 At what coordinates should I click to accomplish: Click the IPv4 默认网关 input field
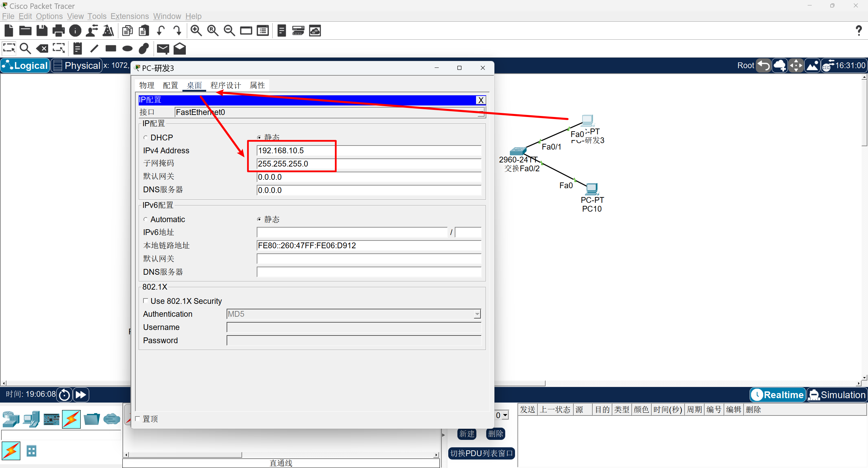click(x=369, y=177)
